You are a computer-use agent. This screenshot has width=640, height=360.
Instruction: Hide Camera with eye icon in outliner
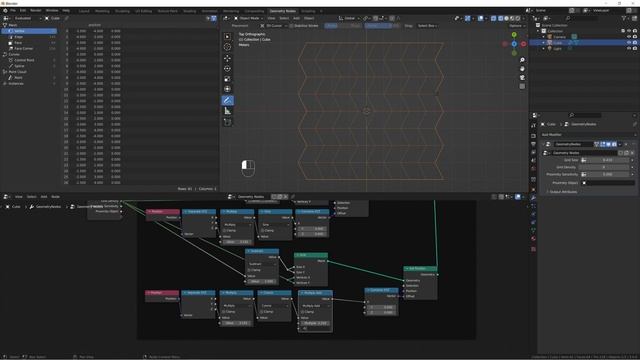[629, 37]
